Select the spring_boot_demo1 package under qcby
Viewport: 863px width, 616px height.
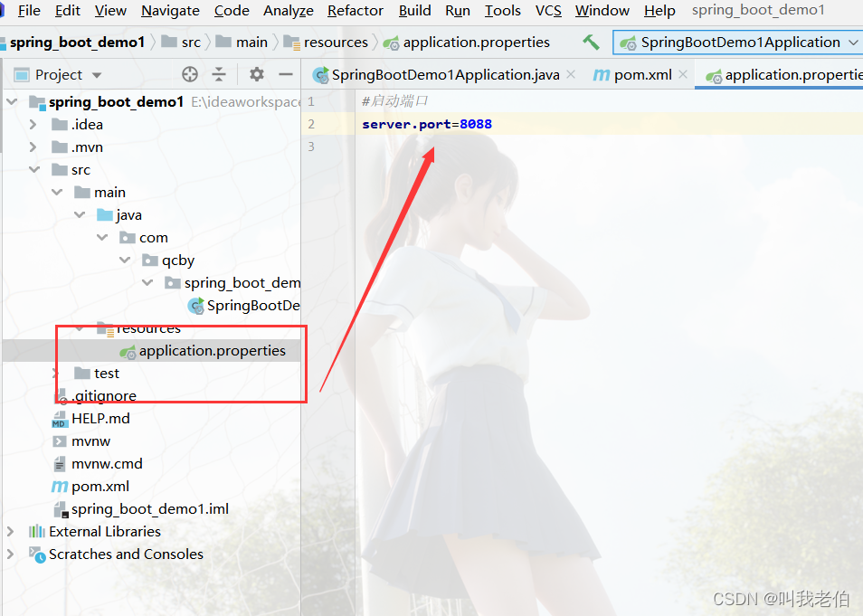[242, 283]
